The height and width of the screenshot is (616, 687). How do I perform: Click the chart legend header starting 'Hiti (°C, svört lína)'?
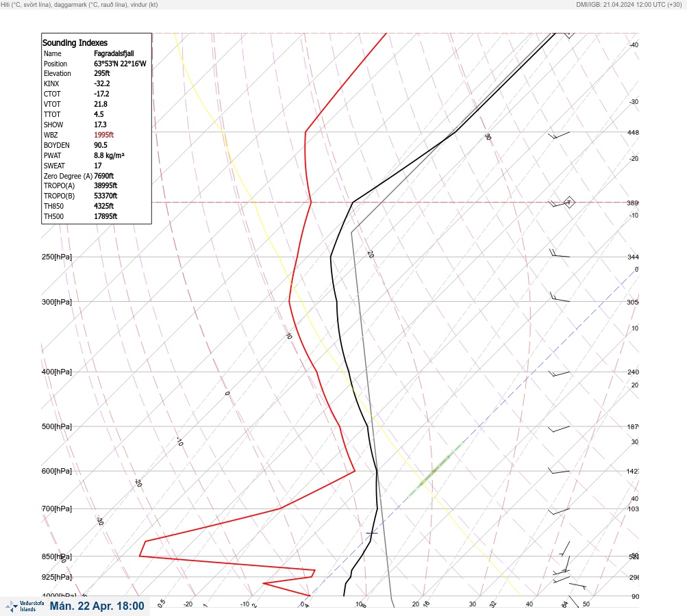[x=79, y=5]
